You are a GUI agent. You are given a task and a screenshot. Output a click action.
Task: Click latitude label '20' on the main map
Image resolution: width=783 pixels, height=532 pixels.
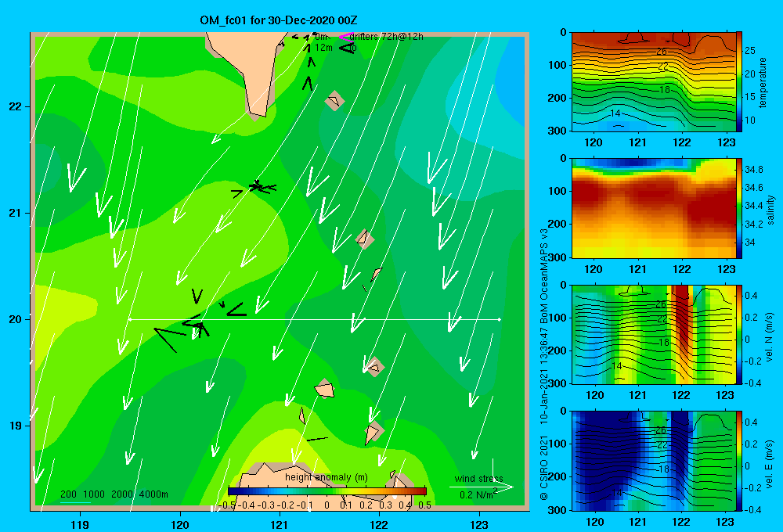[16, 319]
